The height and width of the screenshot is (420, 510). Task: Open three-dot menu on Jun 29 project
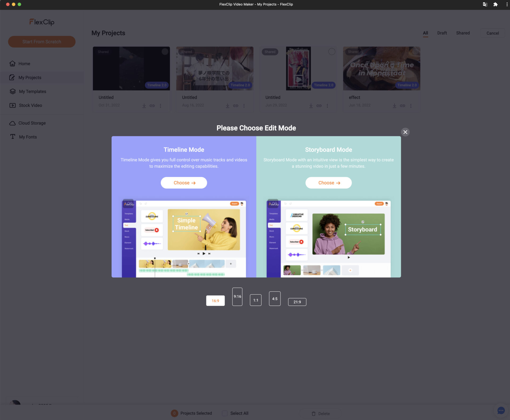(327, 106)
